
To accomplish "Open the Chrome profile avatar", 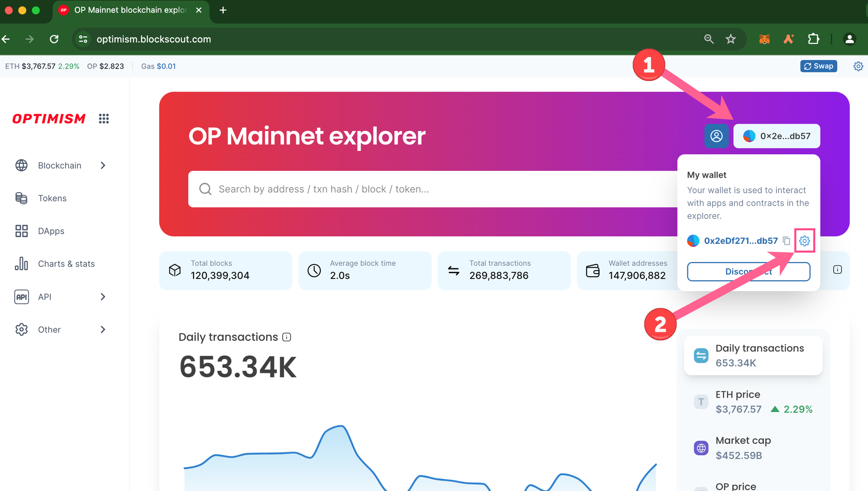I will pos(849,39).
